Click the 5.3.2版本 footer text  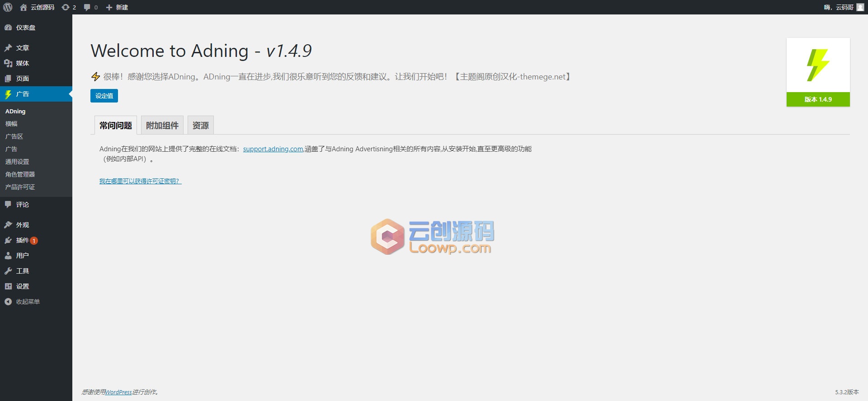pyautogui.click(x=847, y=392)
